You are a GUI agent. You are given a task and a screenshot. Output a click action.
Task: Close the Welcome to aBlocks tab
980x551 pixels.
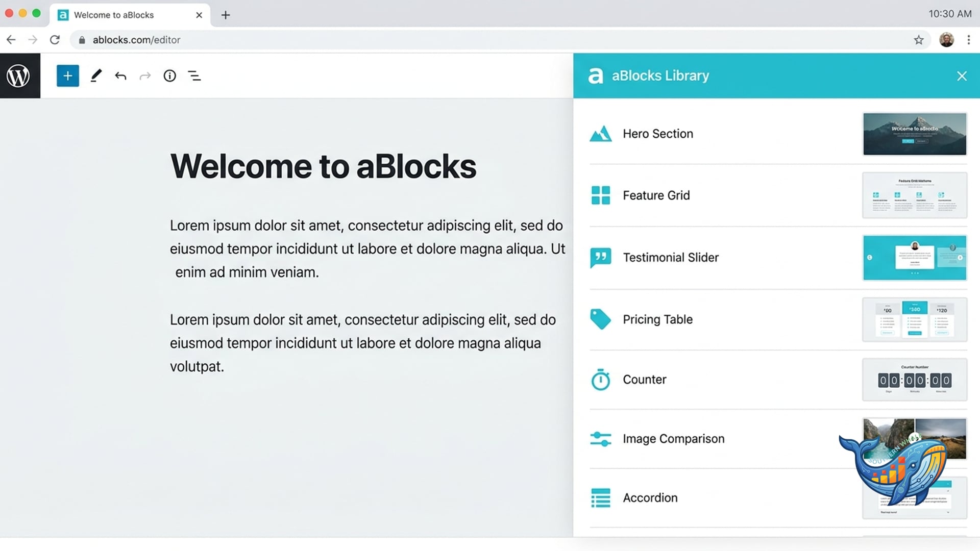coord(199,15)
